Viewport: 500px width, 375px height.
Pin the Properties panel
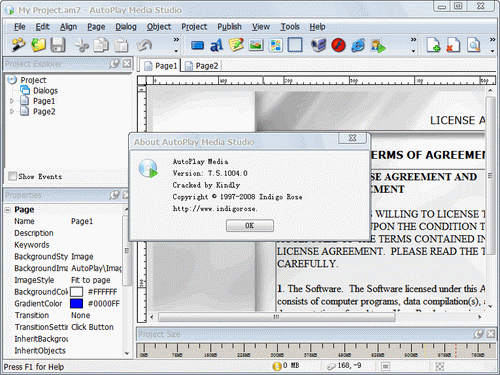[x=115, y=195]
